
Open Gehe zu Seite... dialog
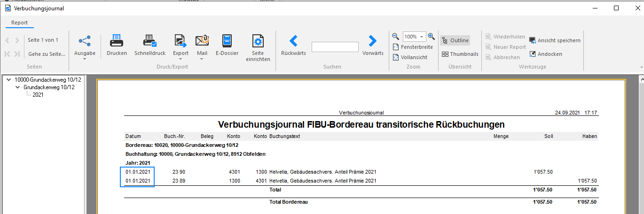pos(47,54)
